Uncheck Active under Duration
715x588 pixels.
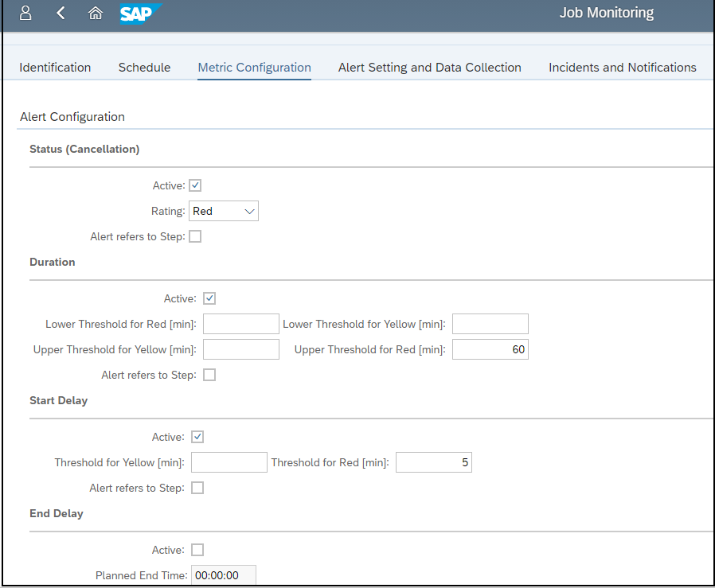[209, 298]
